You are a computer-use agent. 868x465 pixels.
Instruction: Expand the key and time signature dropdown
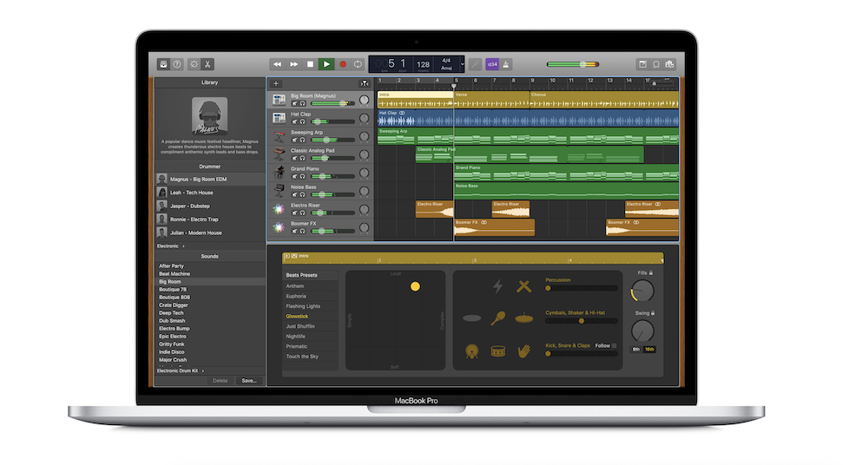(463, 64)
